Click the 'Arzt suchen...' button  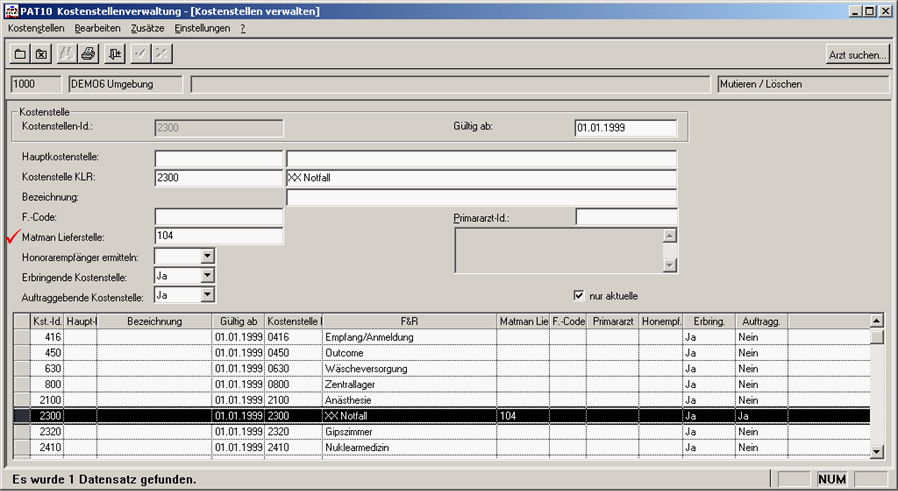click(857, 55)
